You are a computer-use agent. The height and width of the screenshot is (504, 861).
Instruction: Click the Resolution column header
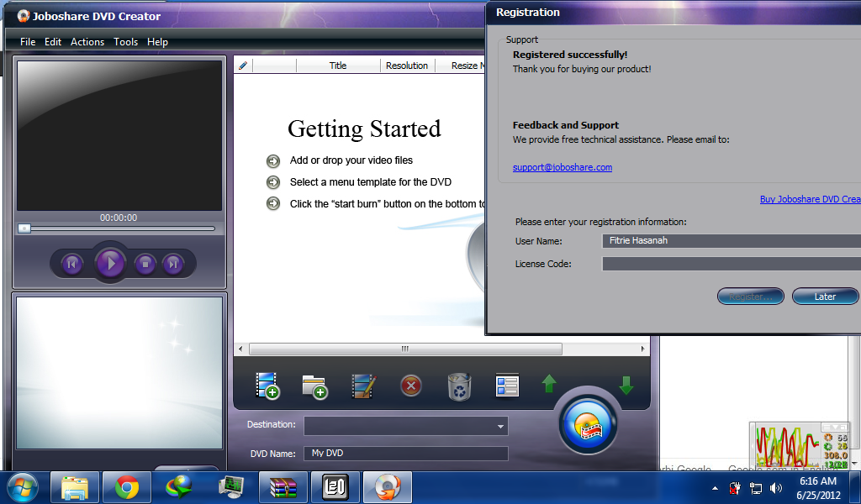pyautogui.click(x=407, y=66)
